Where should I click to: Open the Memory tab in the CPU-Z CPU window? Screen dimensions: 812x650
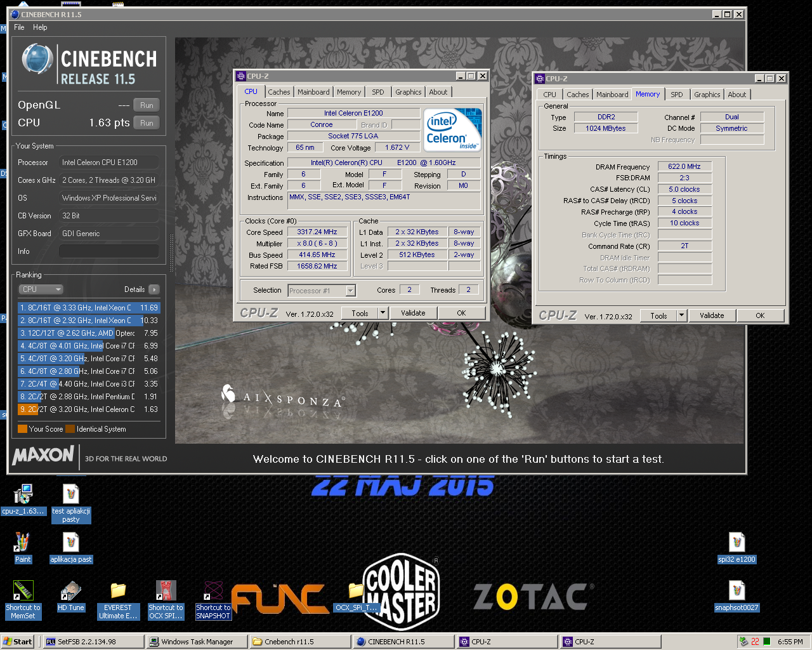click(x=349, y=92)
